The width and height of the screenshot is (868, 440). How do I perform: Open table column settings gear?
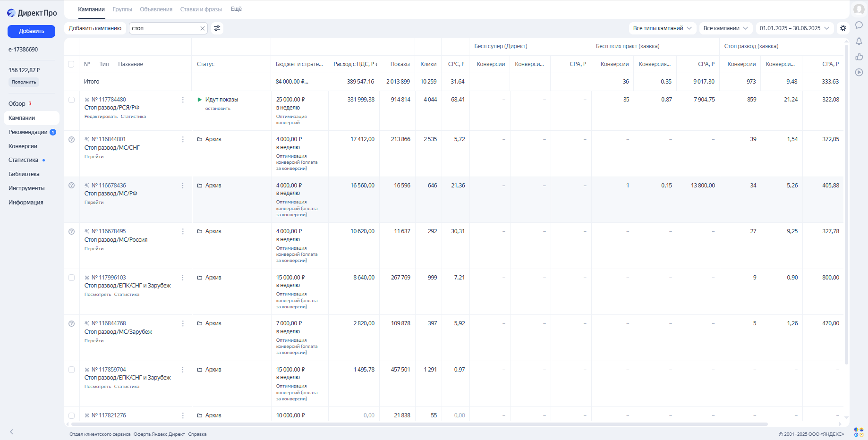[843, 28]
